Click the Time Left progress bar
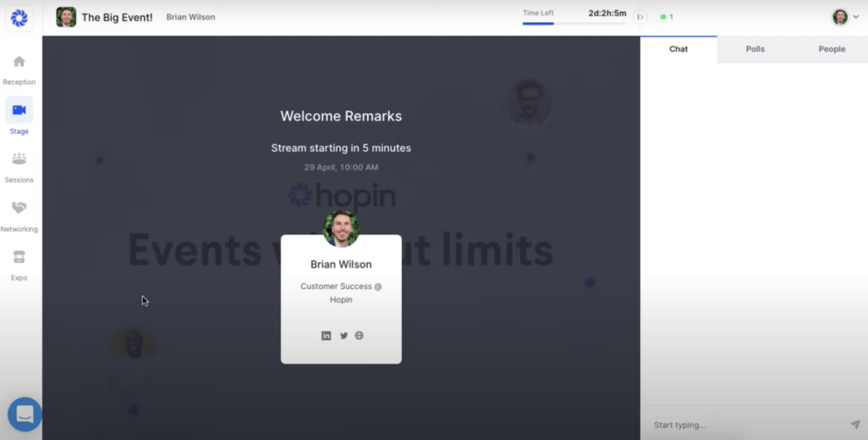Screen dimensions: 868x440 click(574, 24)
